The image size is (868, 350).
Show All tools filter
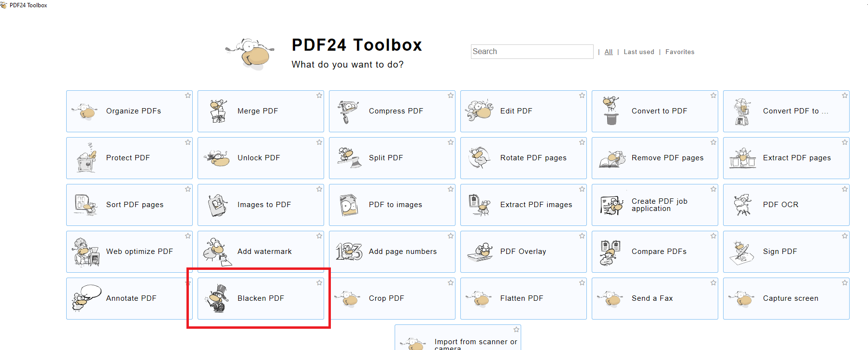click(609, 52)
